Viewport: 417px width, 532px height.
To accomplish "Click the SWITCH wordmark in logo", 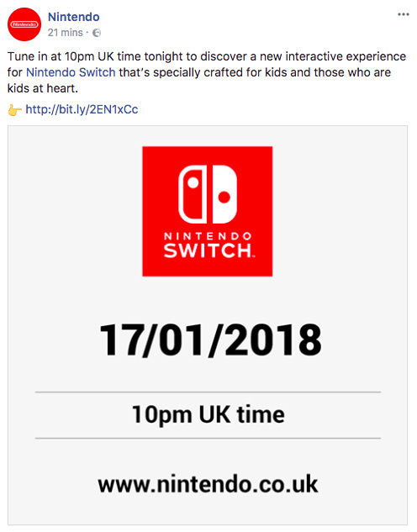I will (x=208, y=250).
